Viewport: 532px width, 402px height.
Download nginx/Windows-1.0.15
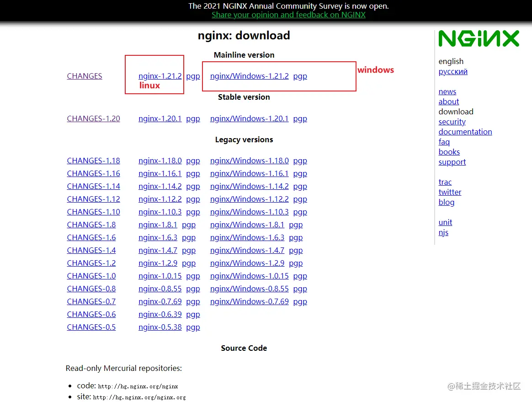(250, 276)
